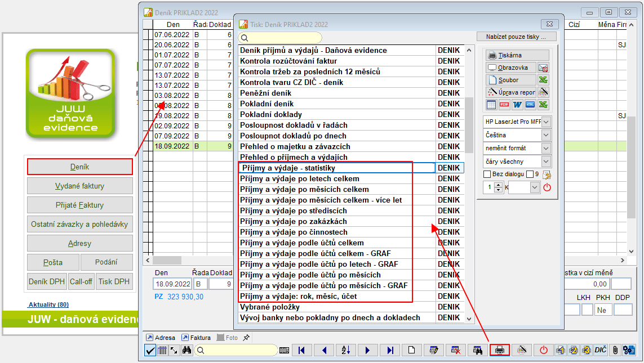Toggle the checkbox labeled 9
The width and height of the screenshot is (644, 363).
pyautogui.click(x=530, y=174)
